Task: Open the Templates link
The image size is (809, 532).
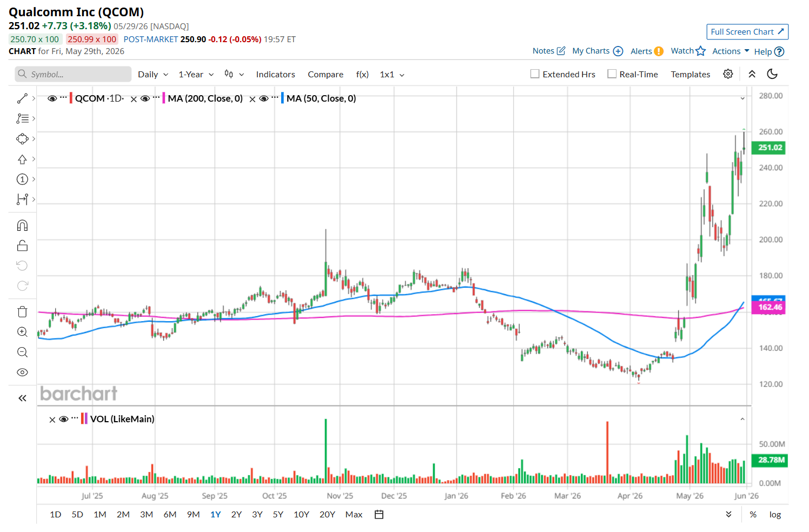Action: click(690, 75)
